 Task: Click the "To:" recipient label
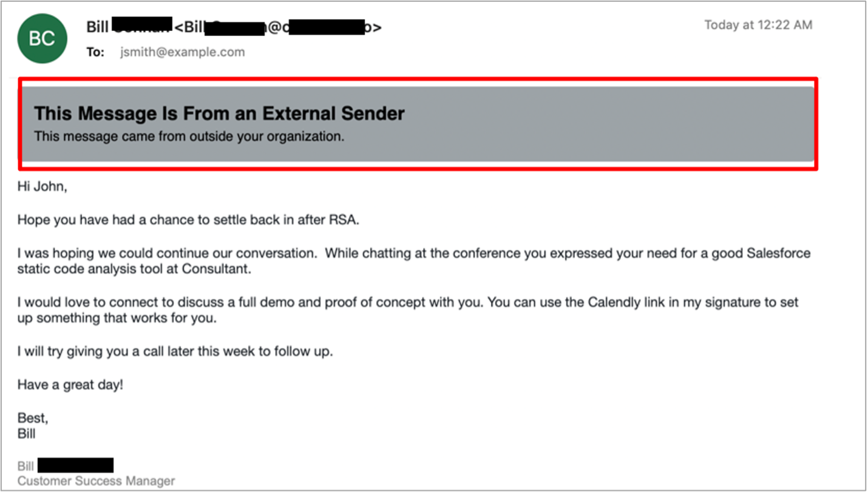95,52
